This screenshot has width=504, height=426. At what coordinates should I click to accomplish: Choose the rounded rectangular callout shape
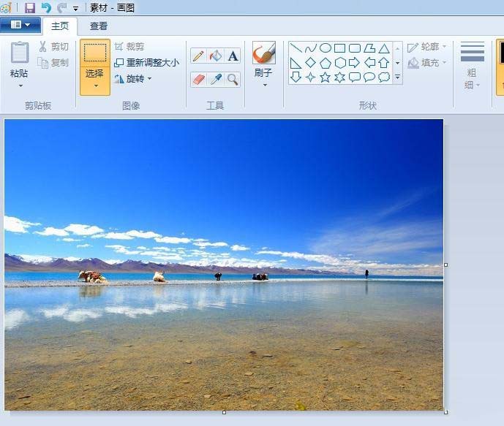pos(355,77)
